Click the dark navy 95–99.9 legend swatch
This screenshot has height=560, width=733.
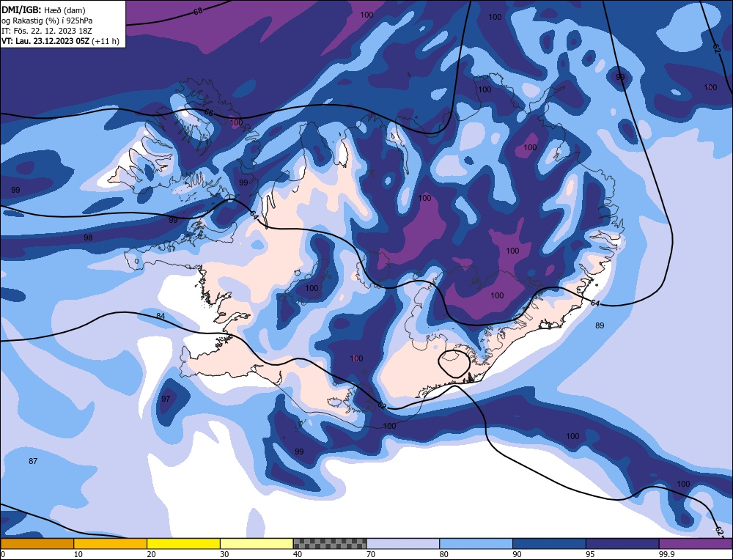[x=622, y=544]
